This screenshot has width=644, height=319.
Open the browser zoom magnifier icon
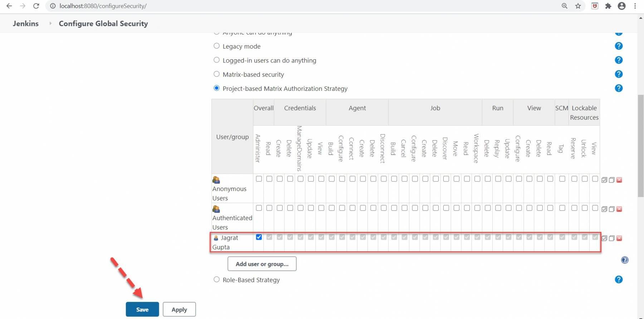(x=565, y=6)
